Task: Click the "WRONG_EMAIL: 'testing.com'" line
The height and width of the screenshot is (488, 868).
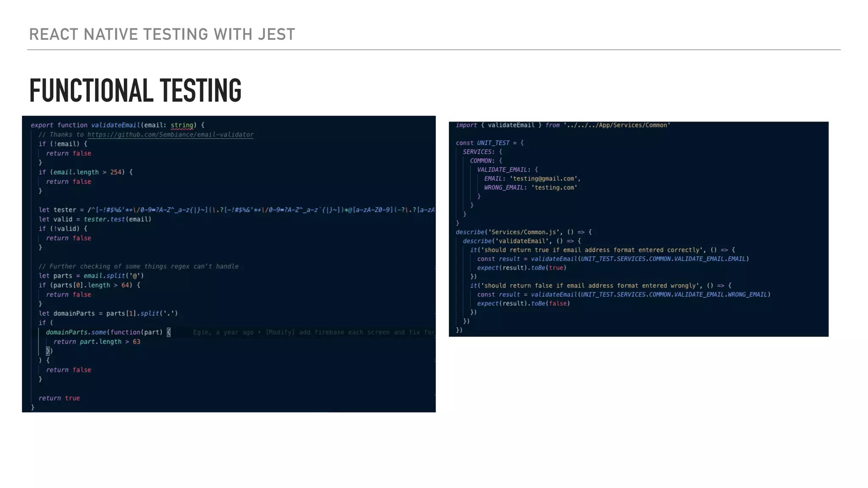Action: 531,188
